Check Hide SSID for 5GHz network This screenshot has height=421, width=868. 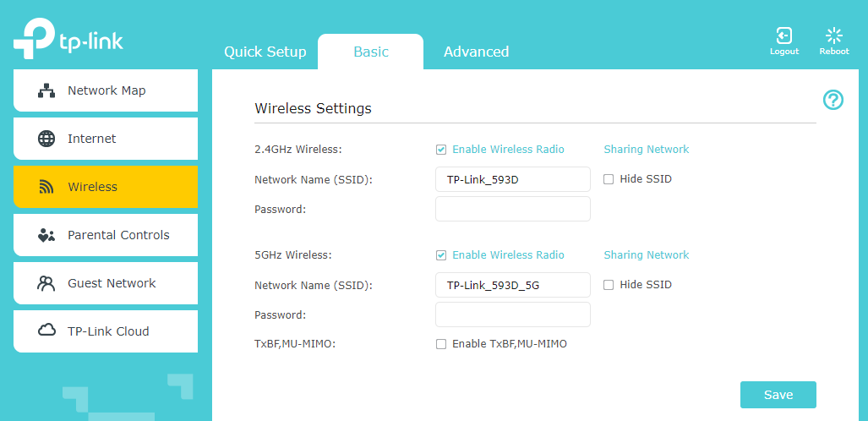[609, 285]
